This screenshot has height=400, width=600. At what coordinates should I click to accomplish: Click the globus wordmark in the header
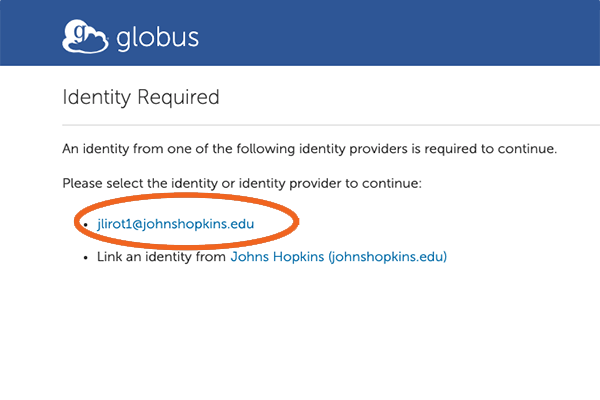(x=158, y=38)
